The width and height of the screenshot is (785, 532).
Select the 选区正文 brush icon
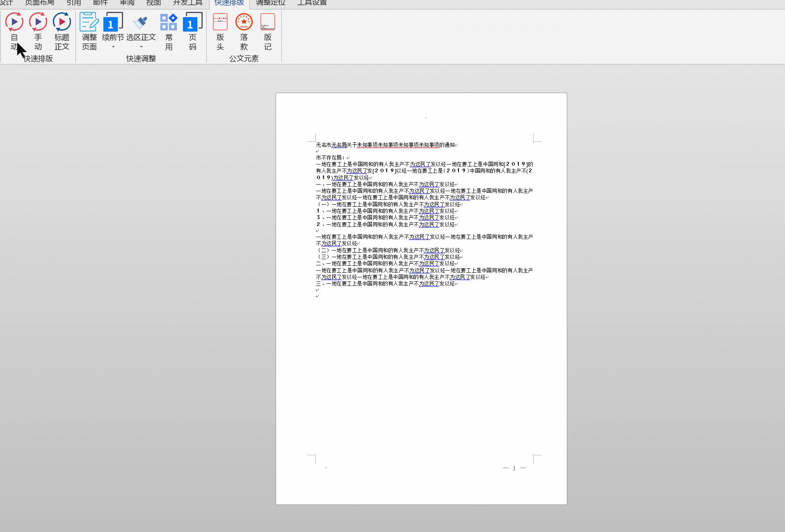(x=141, y=23)
